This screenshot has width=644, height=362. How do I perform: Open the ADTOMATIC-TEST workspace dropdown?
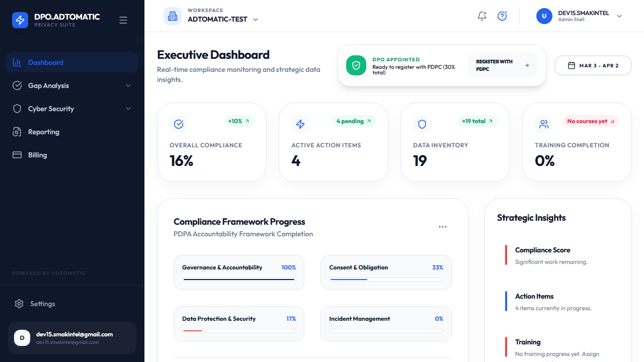click(256, 19)
